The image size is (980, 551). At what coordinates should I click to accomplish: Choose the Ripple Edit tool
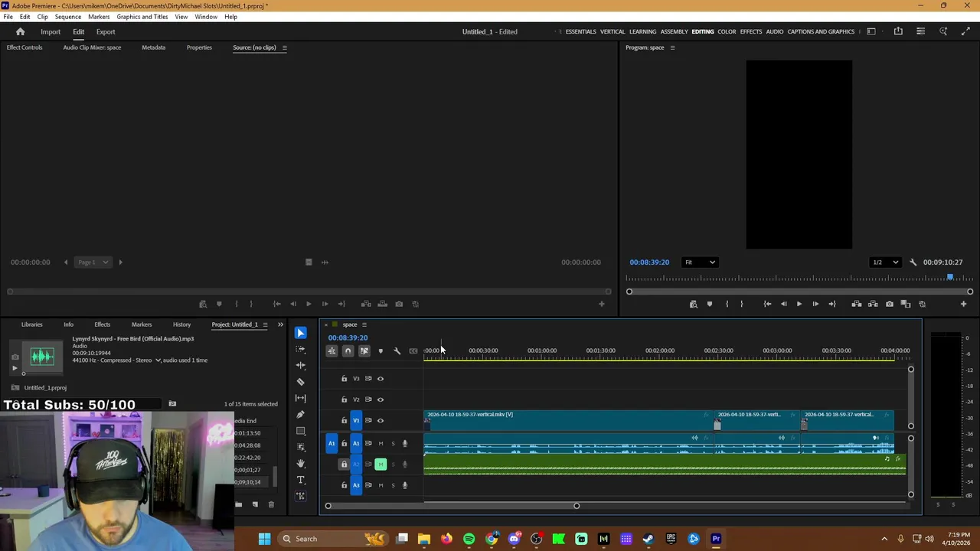tap(300, 365)
